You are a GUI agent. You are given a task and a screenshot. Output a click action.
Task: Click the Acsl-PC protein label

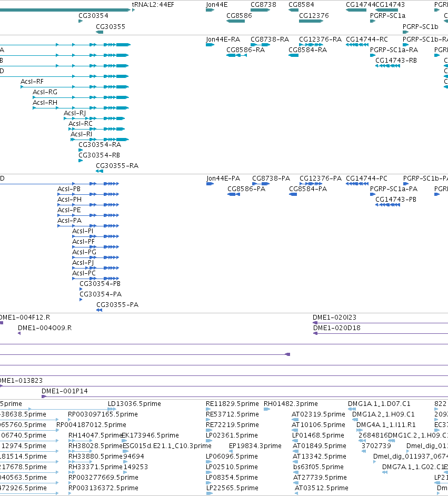tap(84, 273)
